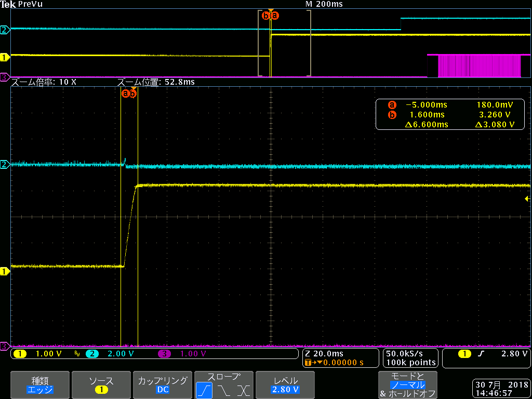Click the trigger channel 1 badge beside 2.80 V
Image resolution: width=532 pixels, height=399 pixels.
464,354
